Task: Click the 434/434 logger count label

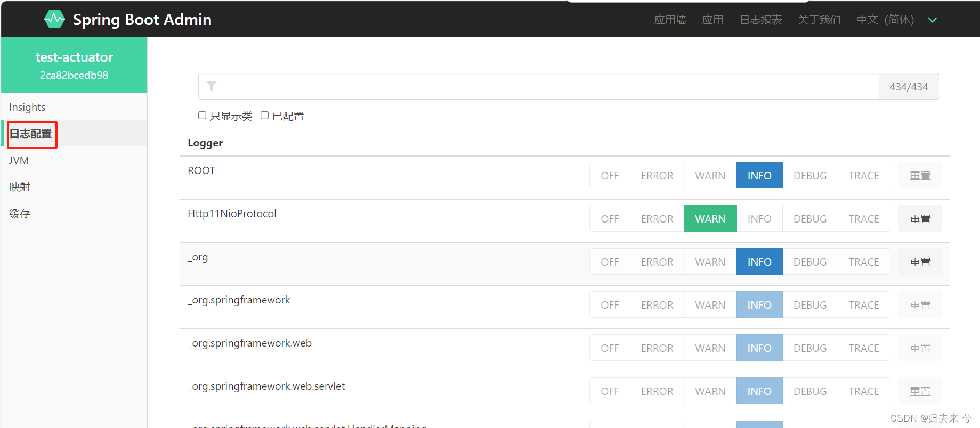Action: (909, 86)
